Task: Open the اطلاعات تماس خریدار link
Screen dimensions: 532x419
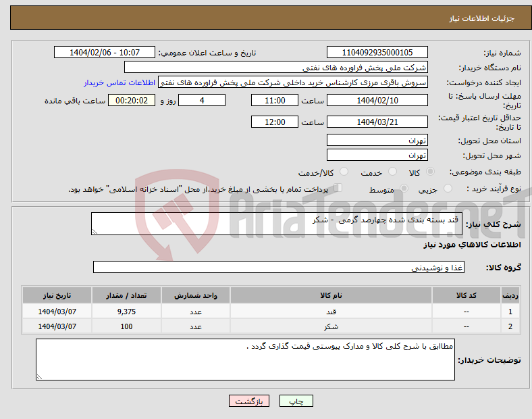Action: pyautogui.click(x=119, y=82)
